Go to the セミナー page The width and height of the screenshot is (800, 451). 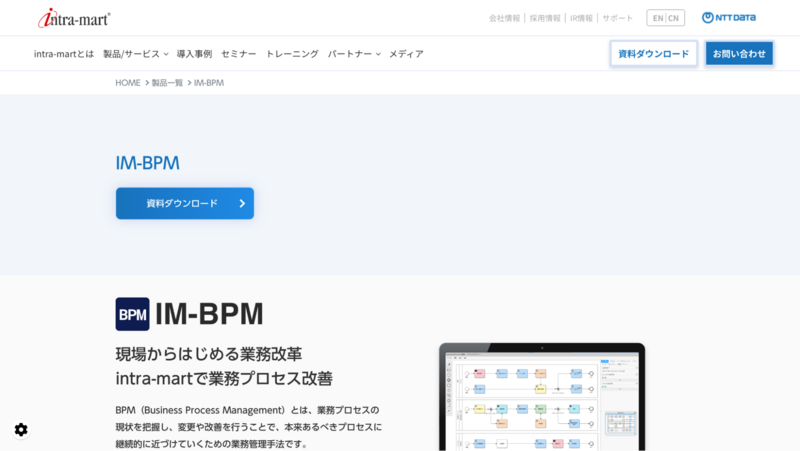[x=239, y=54]
